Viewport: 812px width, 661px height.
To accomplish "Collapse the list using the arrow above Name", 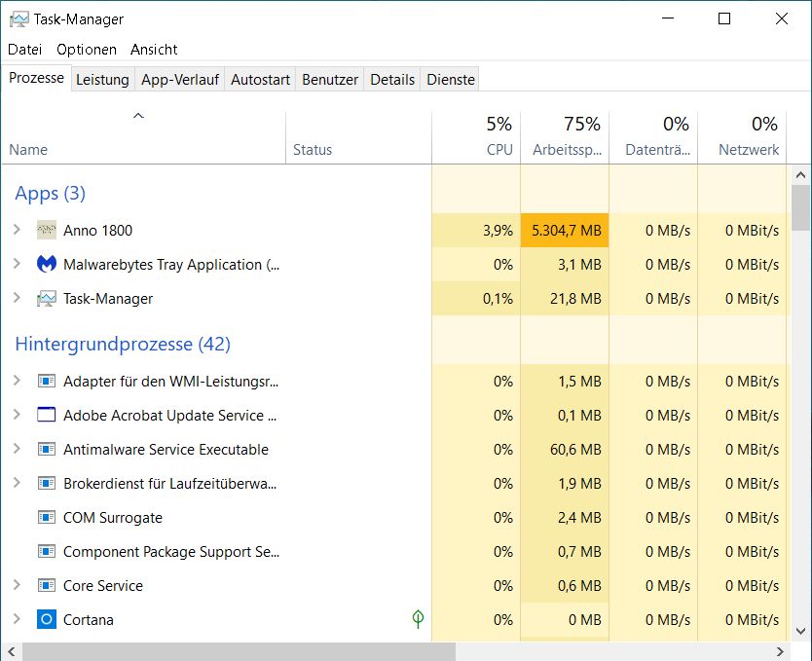I will click(x=138, y=116).
